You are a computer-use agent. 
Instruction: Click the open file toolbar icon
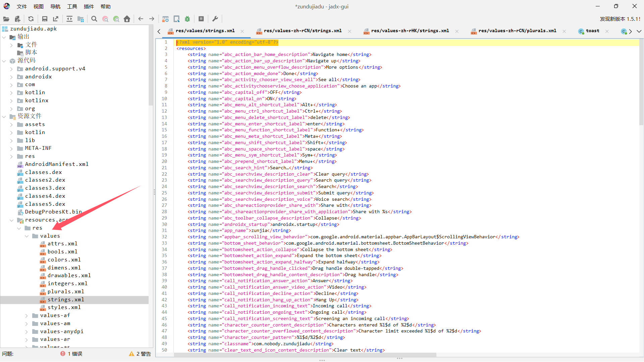point(6,19)
